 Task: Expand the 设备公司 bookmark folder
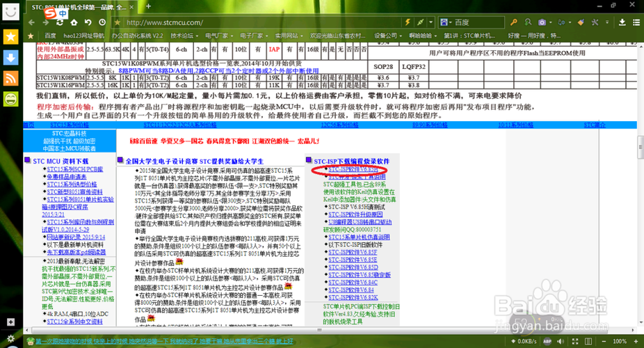388,35
